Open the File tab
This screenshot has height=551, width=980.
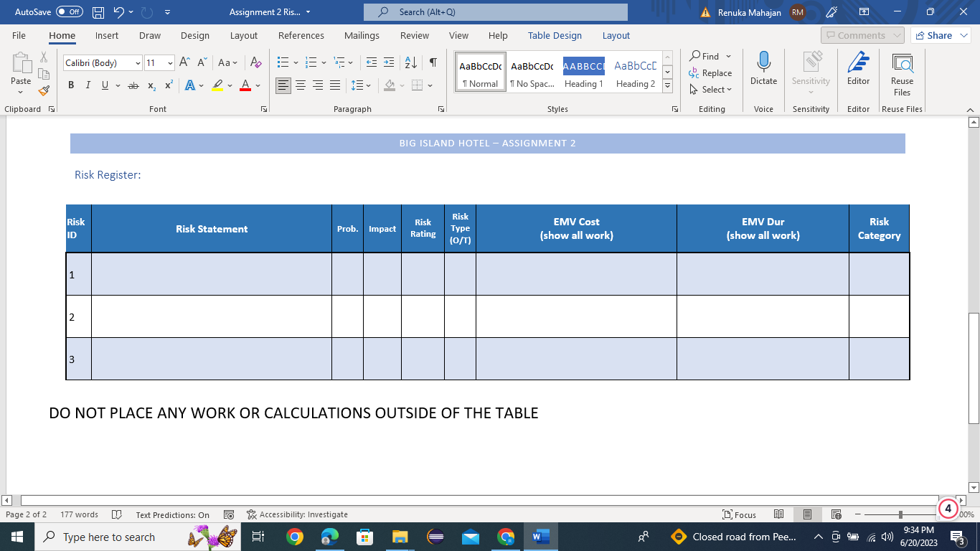pyautogui.click(x=19, y=35)
